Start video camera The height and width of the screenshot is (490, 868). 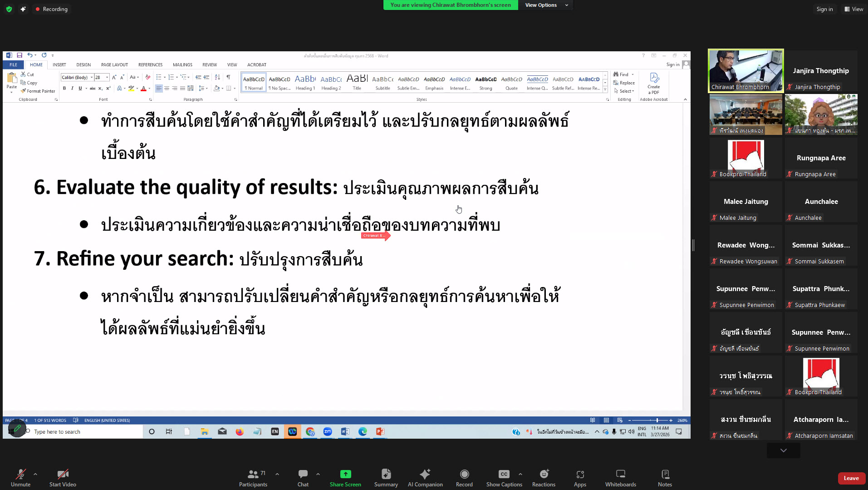pyautogui.click(x=63, y=478)
